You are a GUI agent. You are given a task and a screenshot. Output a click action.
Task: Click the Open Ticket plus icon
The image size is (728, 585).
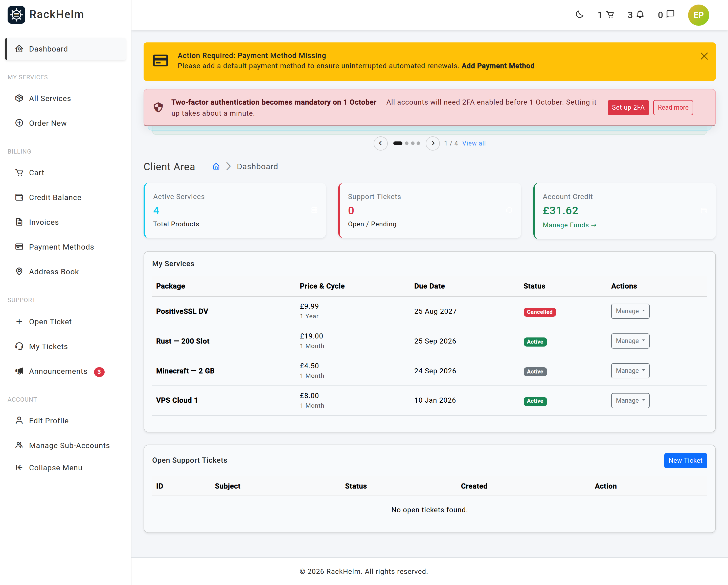tap(19, 321)
